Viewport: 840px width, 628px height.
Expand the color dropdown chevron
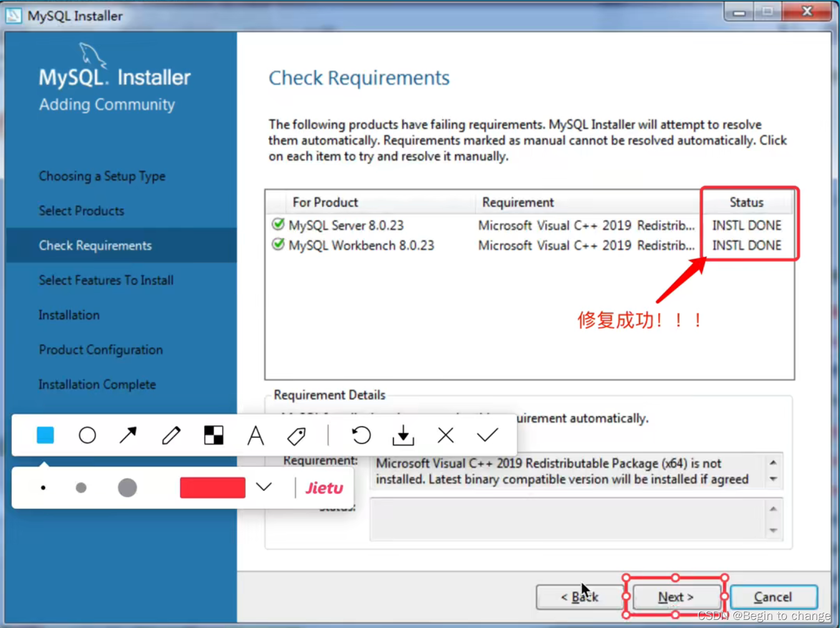pos(264,486)
